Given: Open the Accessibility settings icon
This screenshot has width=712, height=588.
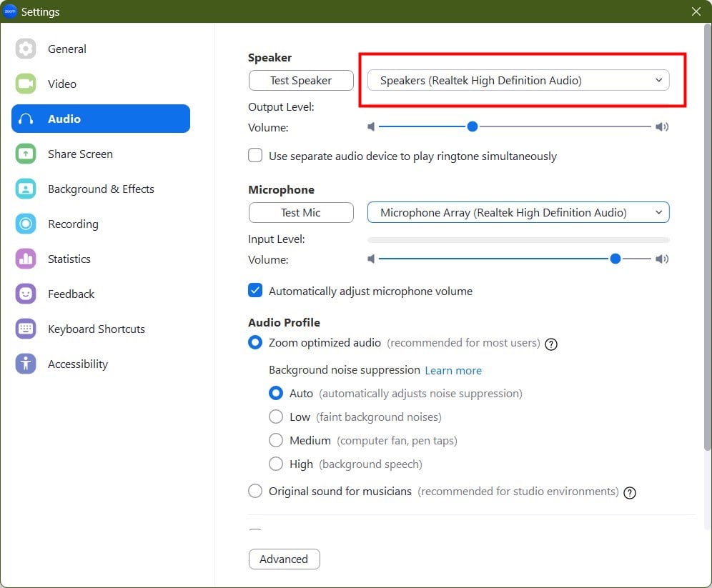Looking at the screenshot, I should 26,364.
